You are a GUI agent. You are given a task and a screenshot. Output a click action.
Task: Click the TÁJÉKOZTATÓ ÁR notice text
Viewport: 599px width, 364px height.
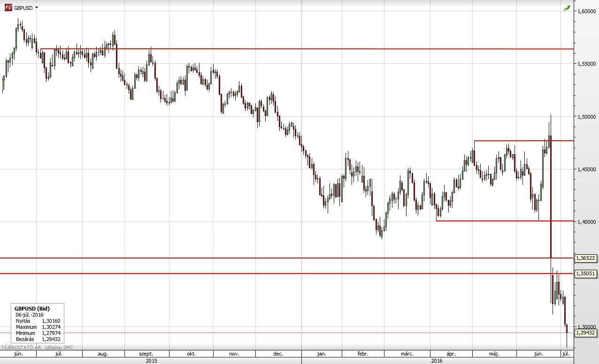21,347
